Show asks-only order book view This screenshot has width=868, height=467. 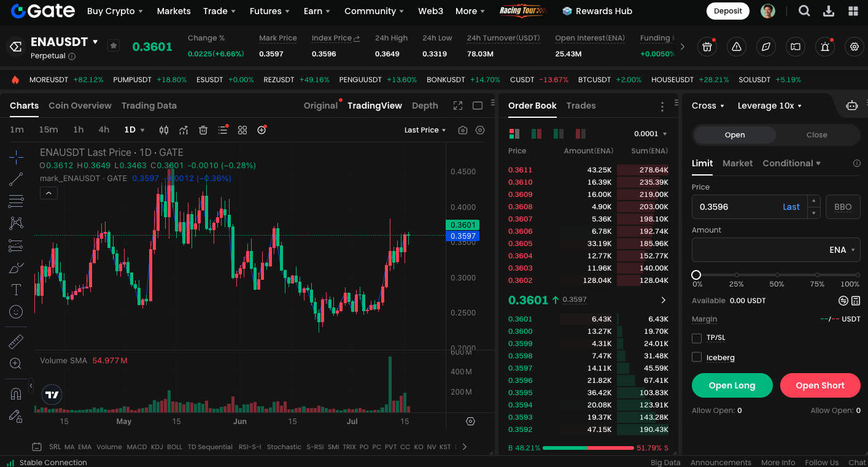click(580, 133)
